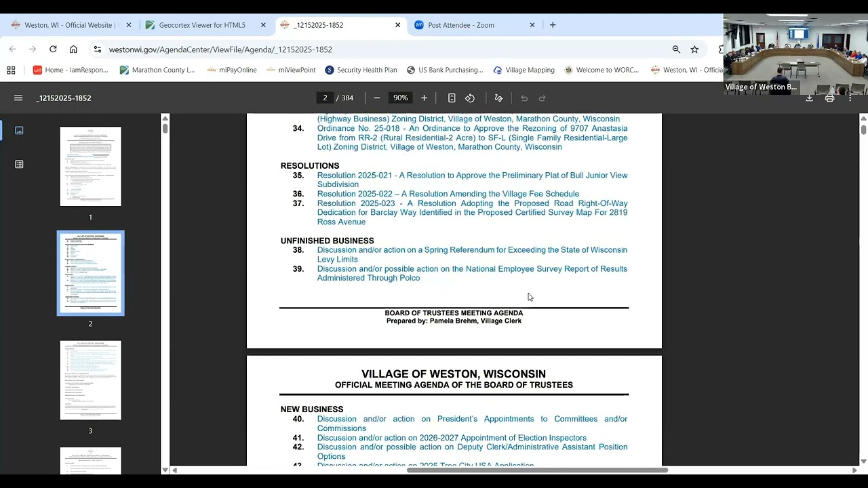Go back to the previous page
This screenshot has height=488, width=868.
pos(12,49)
